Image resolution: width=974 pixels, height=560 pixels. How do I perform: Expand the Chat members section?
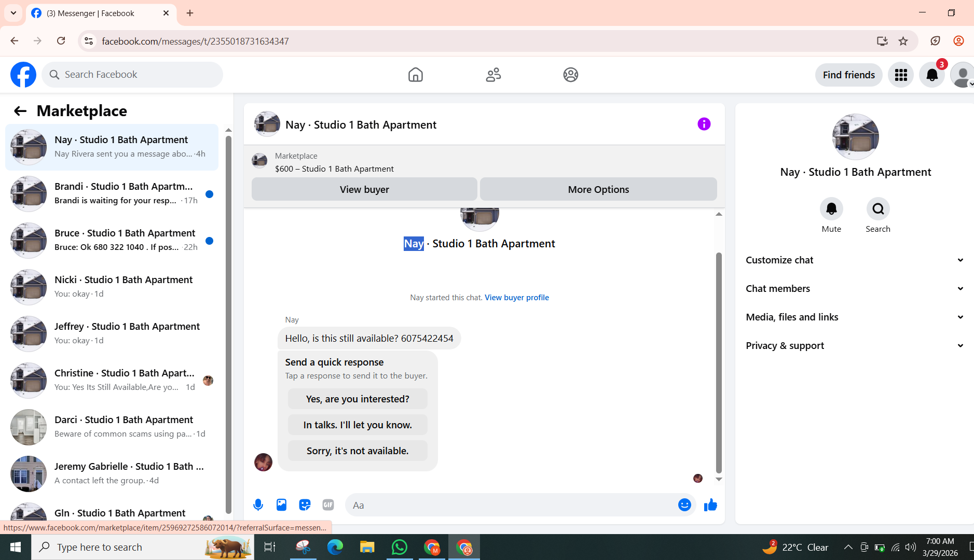[855, 289]
